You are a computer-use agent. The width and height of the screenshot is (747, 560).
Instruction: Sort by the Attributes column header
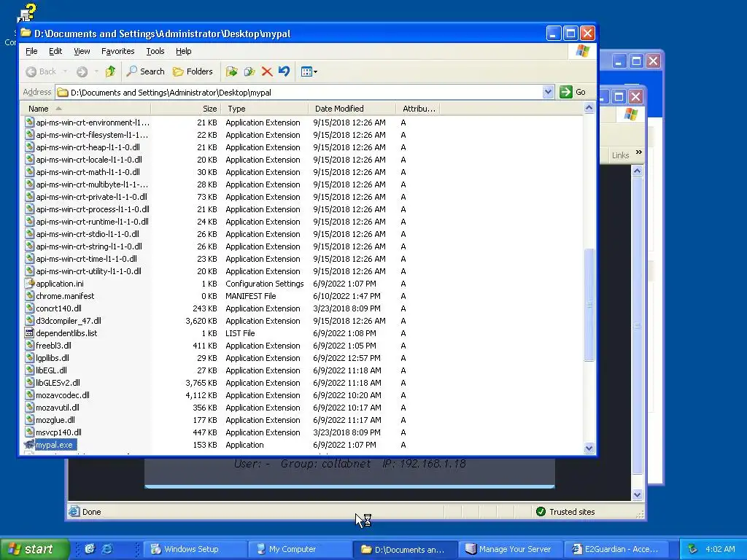tap(418, 109)
